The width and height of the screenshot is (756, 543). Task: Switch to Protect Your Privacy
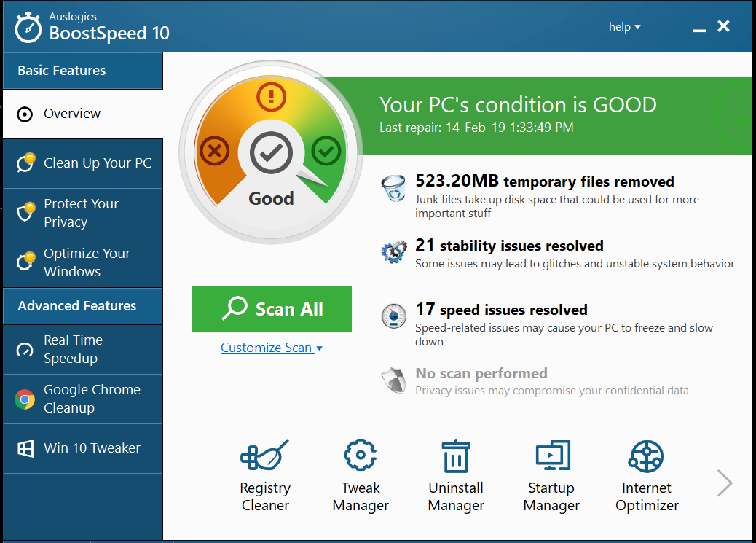tap(83, 213)
